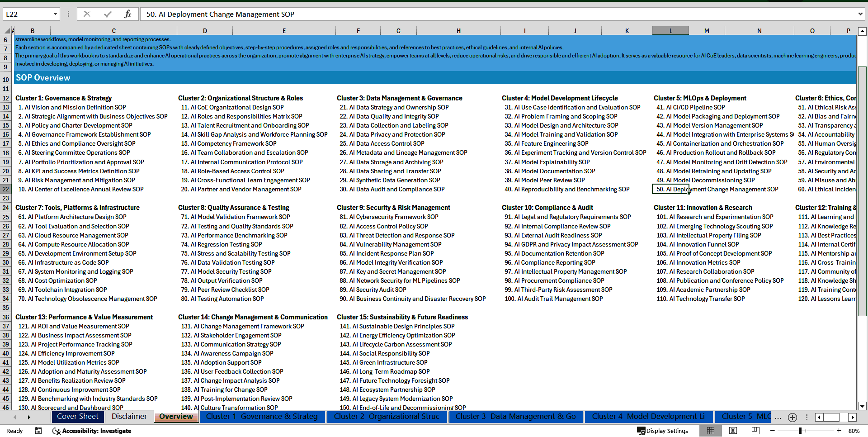The height and width of the screenshot is (437, 868).
Task: Click the Display Settings button
Action: [662, 431]
